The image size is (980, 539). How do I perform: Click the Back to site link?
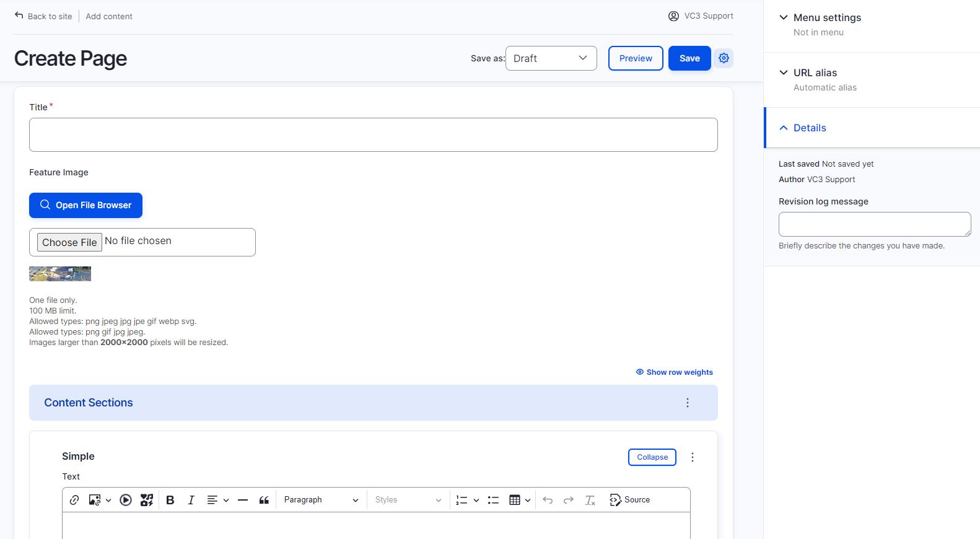tap(43, 16)
